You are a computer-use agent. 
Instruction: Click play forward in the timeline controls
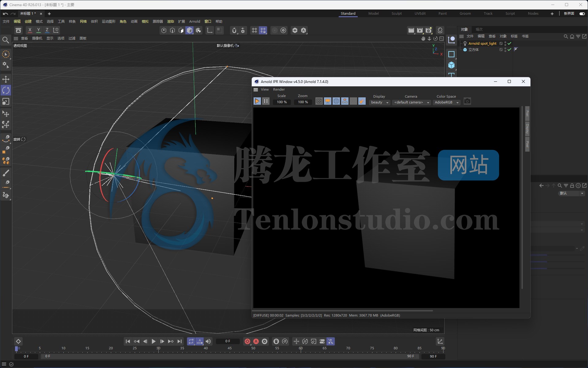pos(154,341)
